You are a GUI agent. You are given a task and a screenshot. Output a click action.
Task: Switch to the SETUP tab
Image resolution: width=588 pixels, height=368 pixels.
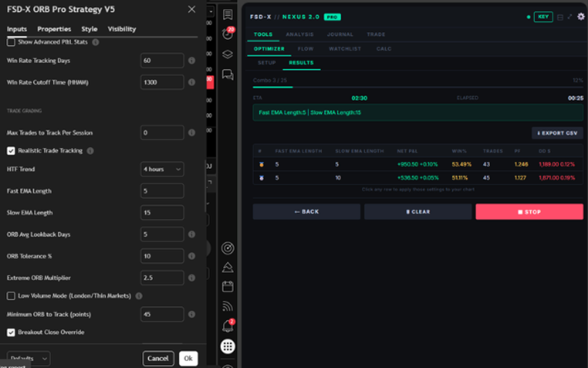coord(267,63)
